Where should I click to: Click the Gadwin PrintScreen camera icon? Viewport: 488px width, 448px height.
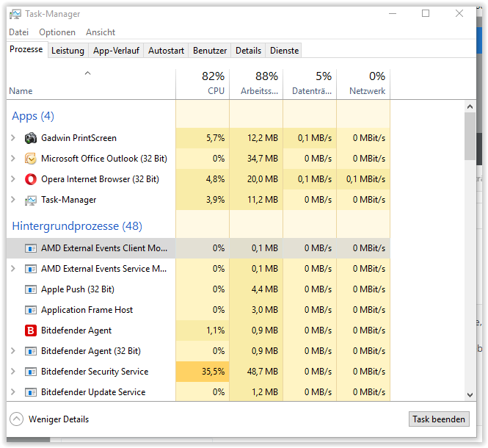[31, 138]
